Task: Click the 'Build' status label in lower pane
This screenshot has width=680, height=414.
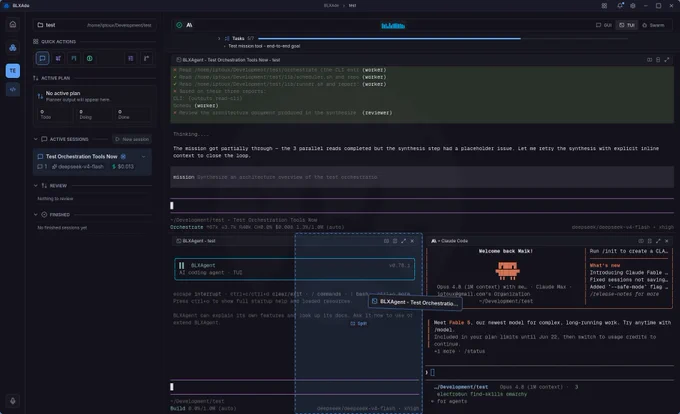Action: [x=178, y=408]
